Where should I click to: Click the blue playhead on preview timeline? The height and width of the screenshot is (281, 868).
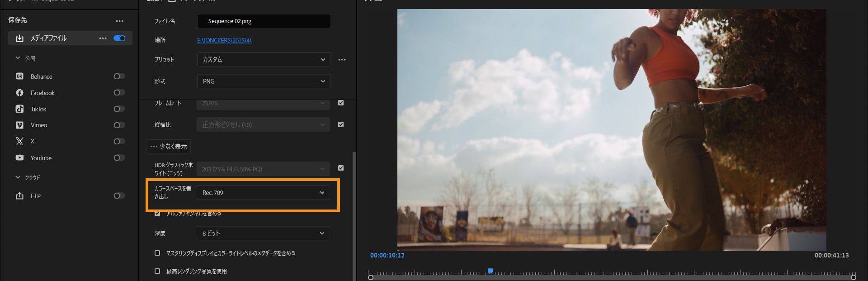pyautogui.click(x=490, y=271)
